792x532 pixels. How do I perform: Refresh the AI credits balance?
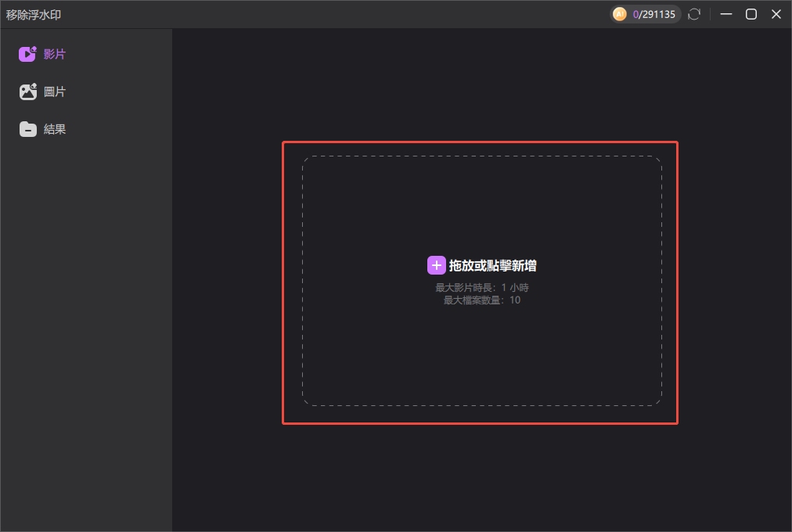[x=694, y=14]
